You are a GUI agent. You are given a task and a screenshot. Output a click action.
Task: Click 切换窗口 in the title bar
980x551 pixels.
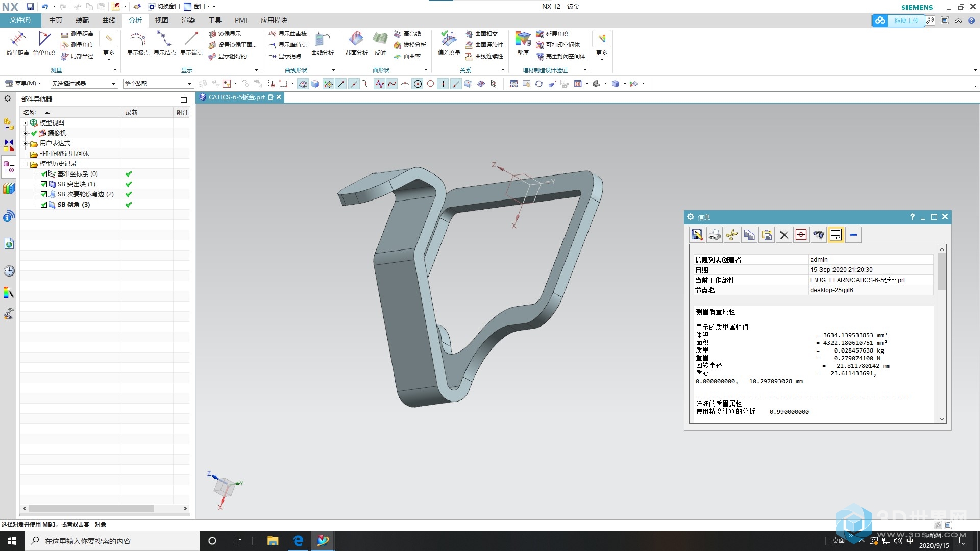[x=164, y=7]
